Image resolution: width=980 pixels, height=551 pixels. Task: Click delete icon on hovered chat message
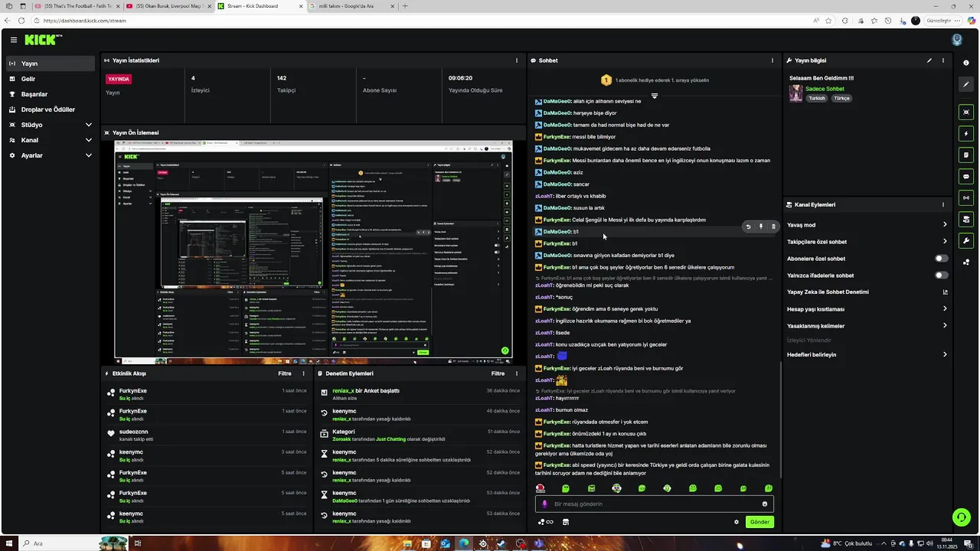tap(773, 227)
